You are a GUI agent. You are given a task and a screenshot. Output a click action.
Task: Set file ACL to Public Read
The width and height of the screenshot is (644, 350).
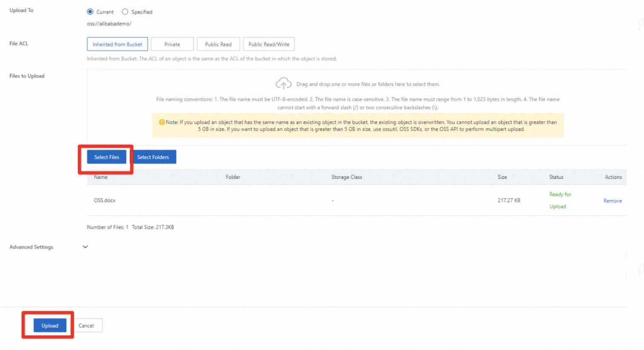click(x=218, y=44)
